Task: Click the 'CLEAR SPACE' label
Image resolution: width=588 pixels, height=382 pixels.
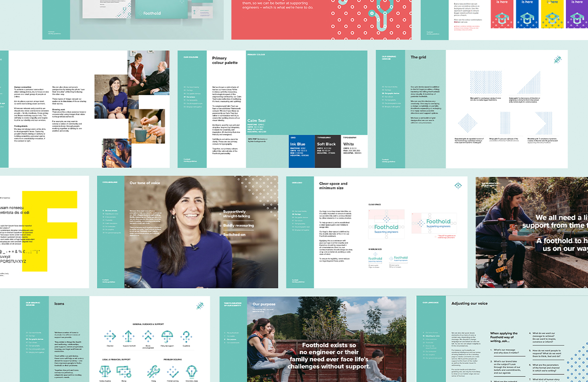Action: click(374, 204)
